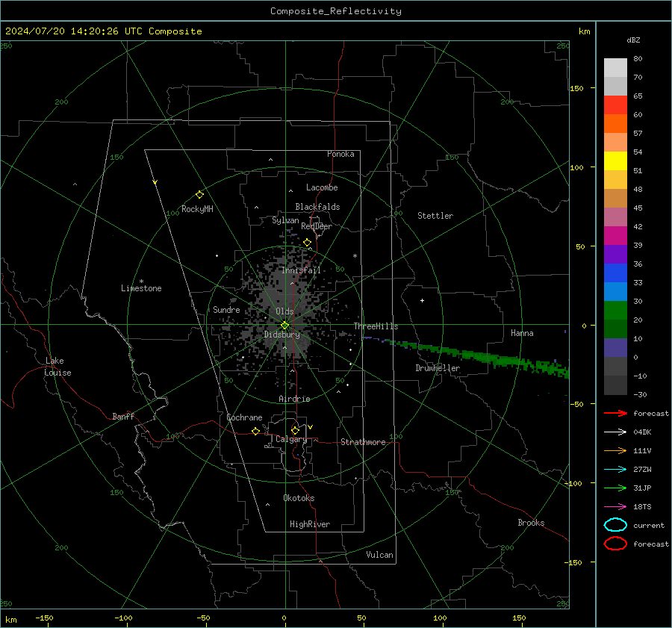Click the Ponoka town label
The width and height of the screenshot is (672, 628).
(x=340, y=154)
